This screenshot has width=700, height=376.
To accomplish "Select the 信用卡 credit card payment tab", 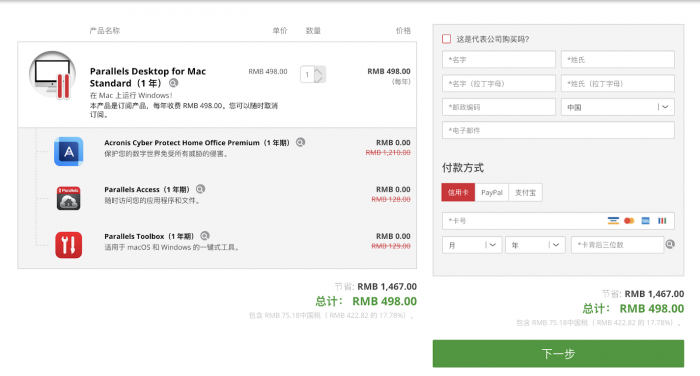I will point(458,192).
